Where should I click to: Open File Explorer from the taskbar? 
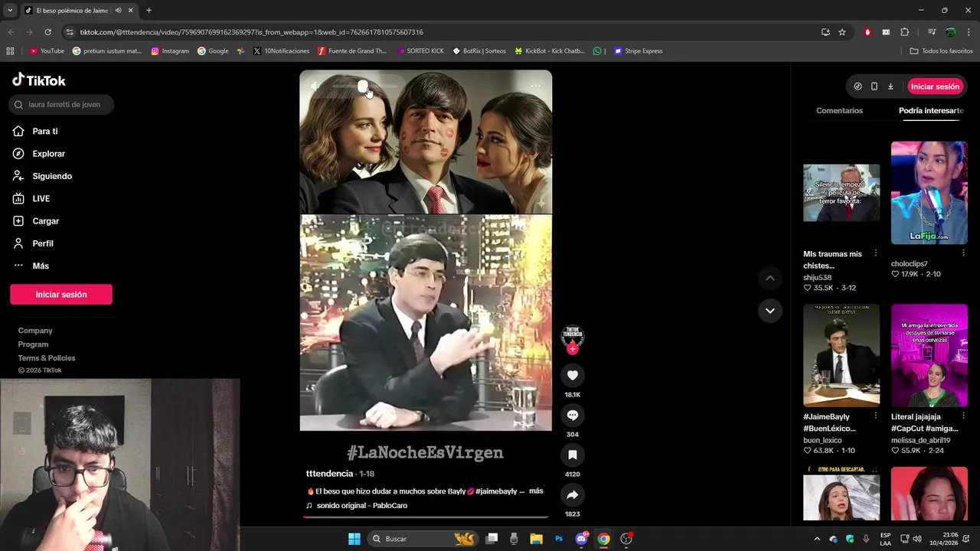[537, 539]
